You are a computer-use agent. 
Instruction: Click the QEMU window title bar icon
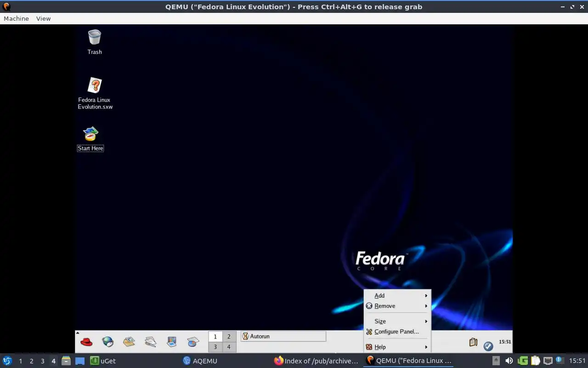[x=6, y=6]
